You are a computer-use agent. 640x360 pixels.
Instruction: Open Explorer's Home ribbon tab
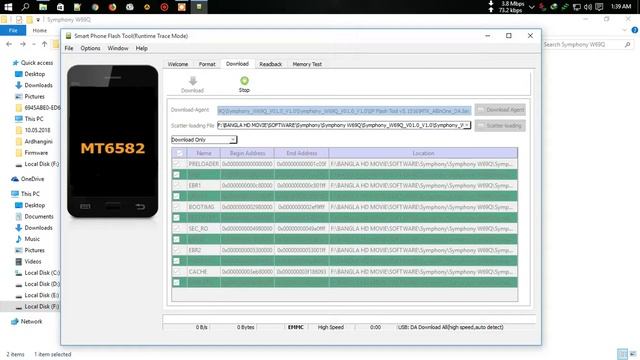[x=40, y=30]
